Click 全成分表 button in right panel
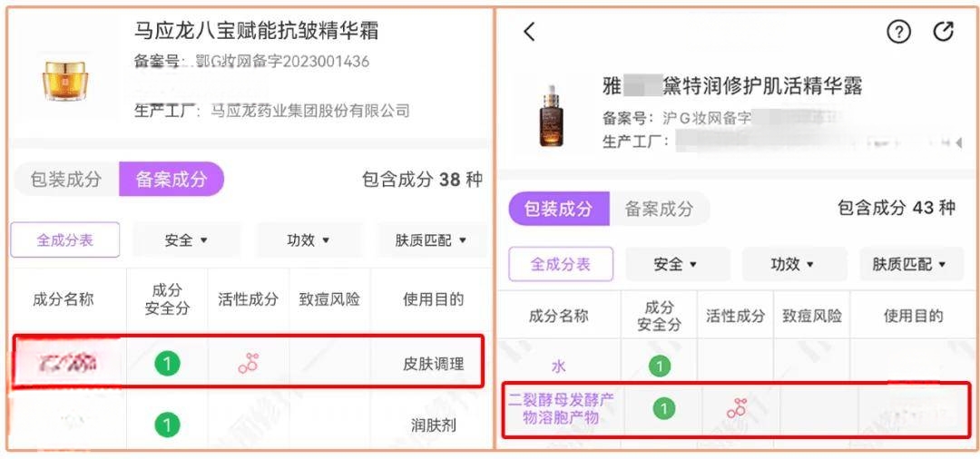 pos(561,264)
